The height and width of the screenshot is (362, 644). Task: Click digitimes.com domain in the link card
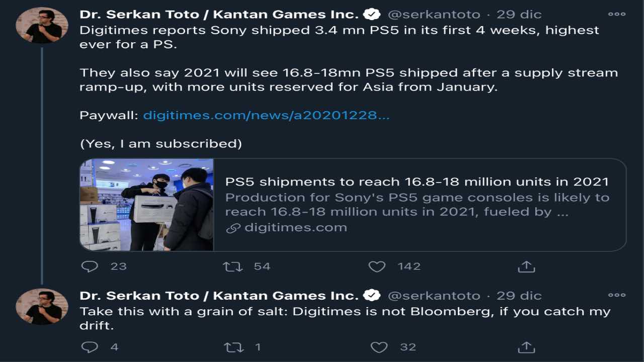tap(295, 228)
